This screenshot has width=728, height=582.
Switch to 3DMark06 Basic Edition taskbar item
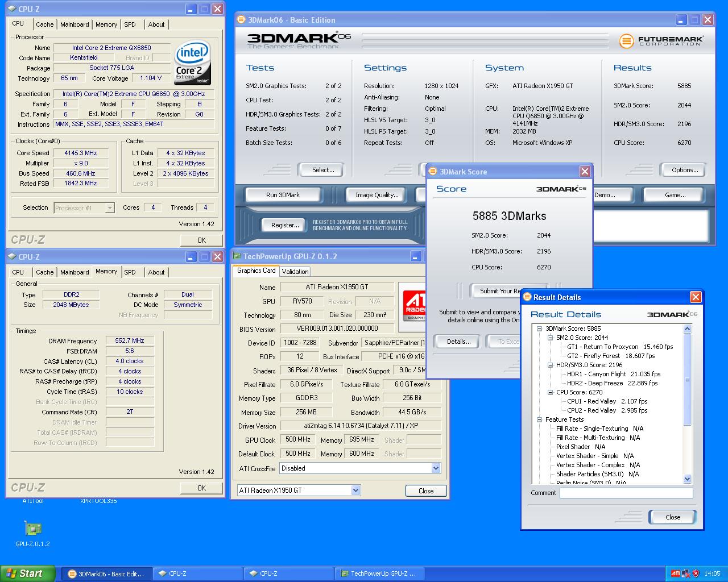[106, 573]
